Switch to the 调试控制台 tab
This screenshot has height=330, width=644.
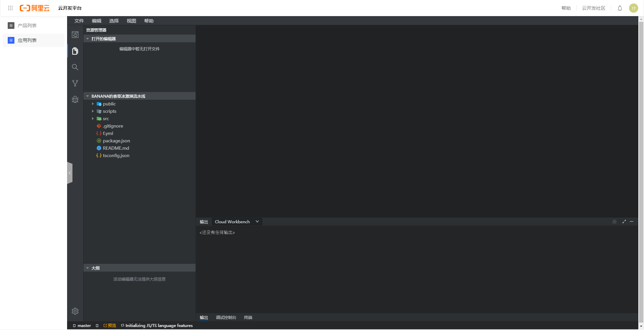coord(226,318)
